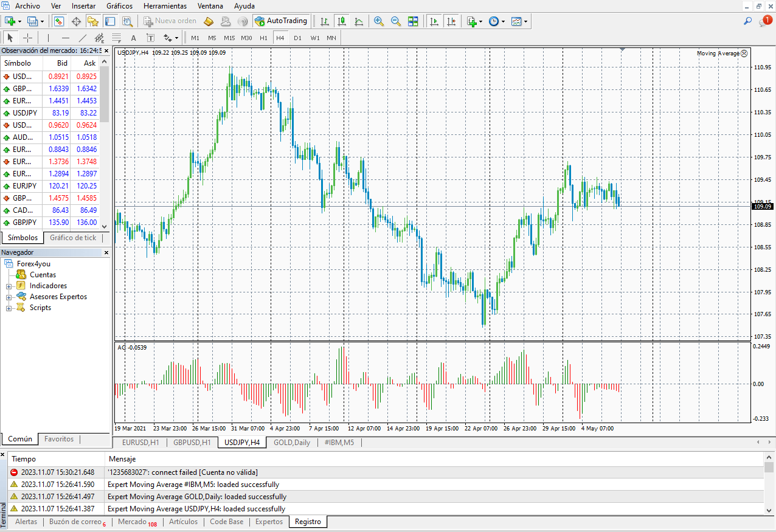The image size is (776, 532).
Task: Open the Insertar menu
Action: [83, 6]
